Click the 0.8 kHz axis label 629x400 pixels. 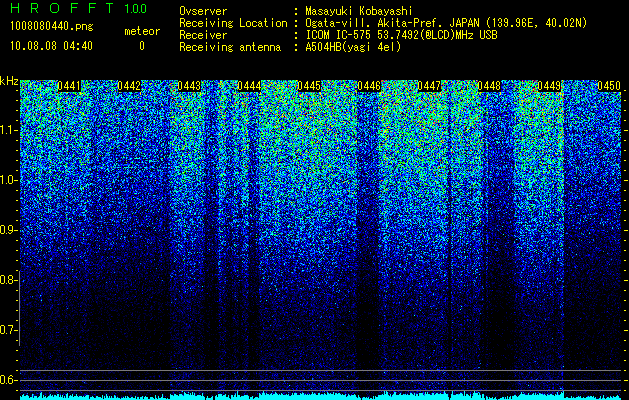click(7, 280)
